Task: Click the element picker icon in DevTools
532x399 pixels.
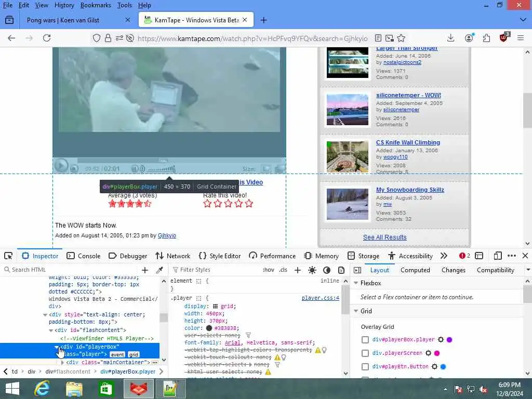Action: [8, 256]
